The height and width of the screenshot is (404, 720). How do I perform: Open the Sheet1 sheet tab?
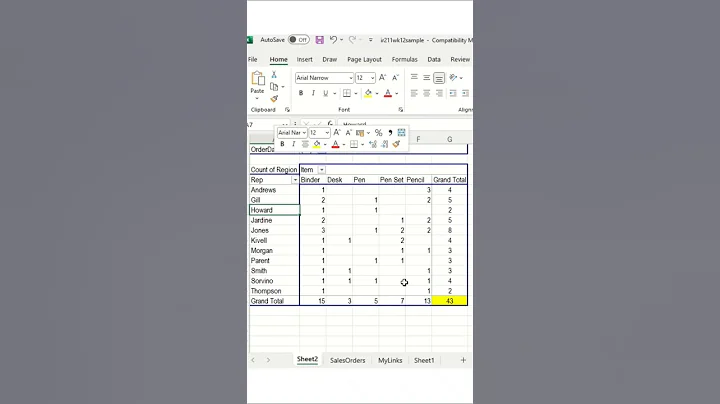[x=424, y=360]
